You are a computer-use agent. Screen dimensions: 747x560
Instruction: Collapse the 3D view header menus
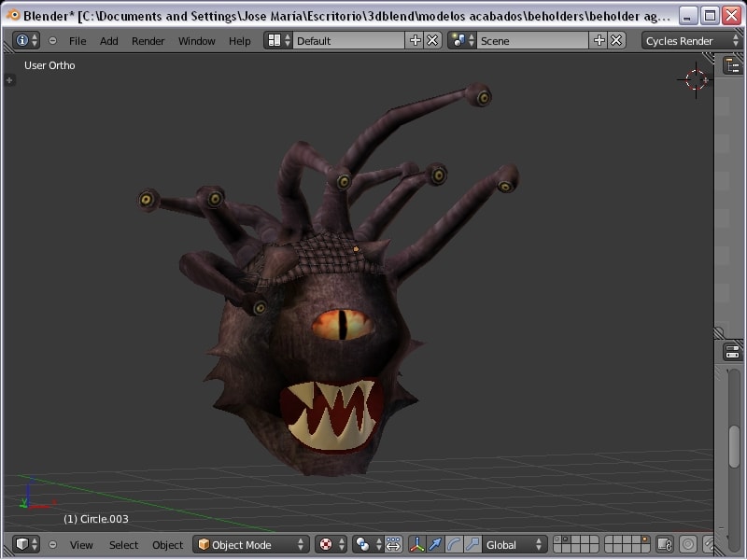(x=52, y=545)
